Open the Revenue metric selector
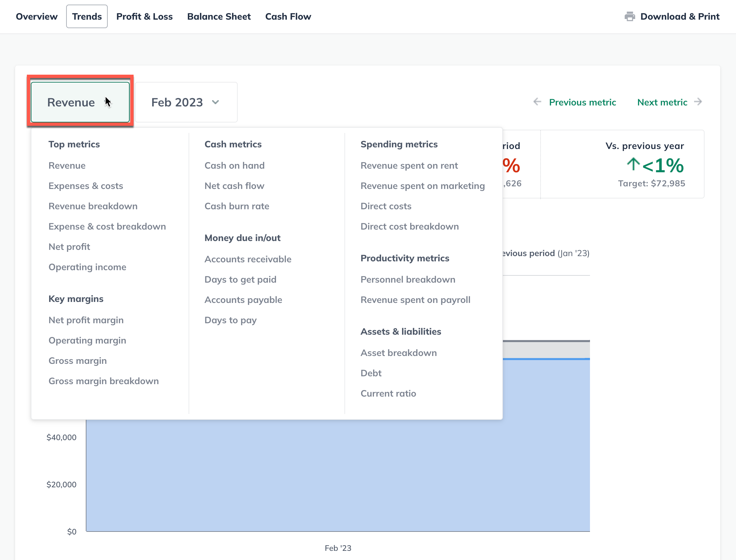The height and width of the screenshot is (560, 736). pos(79,102)
